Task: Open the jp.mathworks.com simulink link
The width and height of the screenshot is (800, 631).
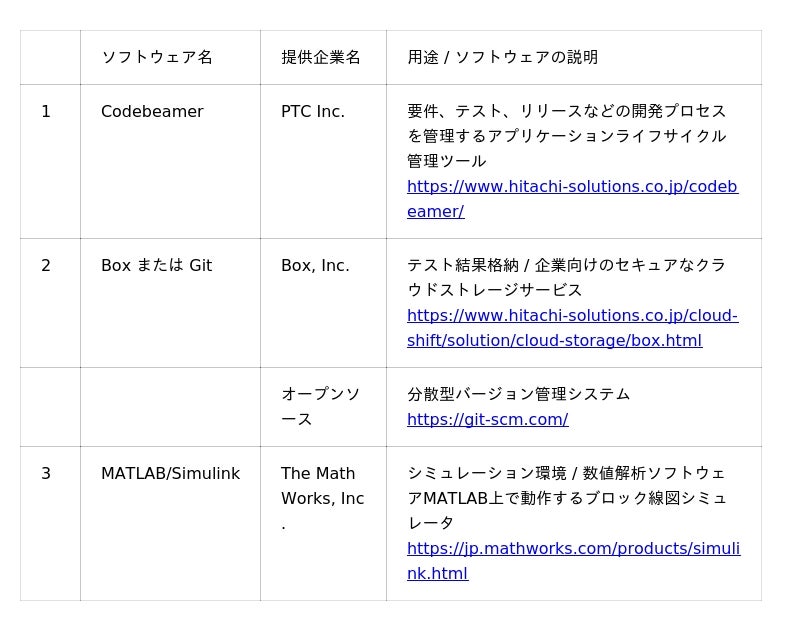Action: click(x=573, y=549)
